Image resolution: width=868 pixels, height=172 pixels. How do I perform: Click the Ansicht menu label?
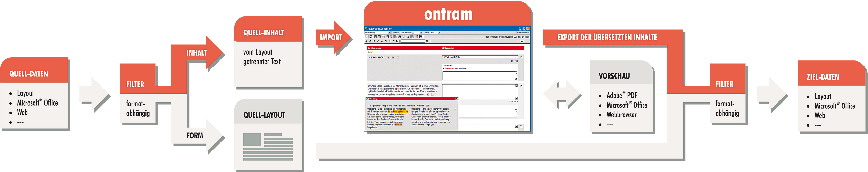[x=395, y=33]
